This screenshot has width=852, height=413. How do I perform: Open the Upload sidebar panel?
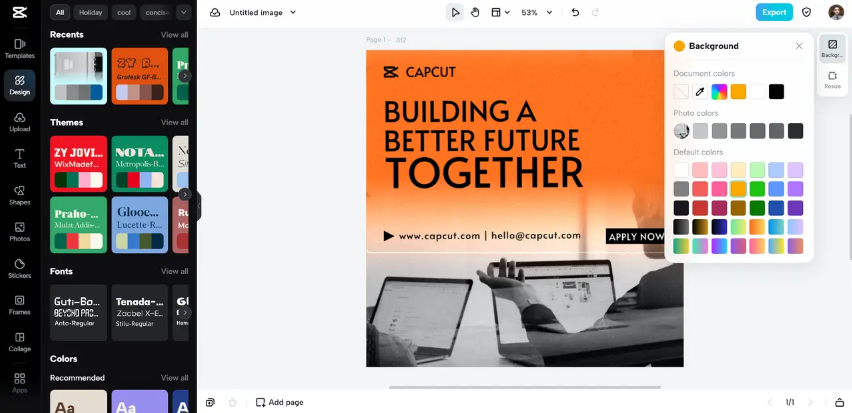[x=20, y=122]
